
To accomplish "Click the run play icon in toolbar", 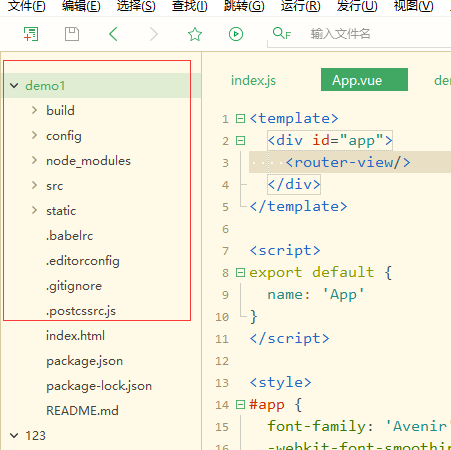I will [x=236, y=34].
